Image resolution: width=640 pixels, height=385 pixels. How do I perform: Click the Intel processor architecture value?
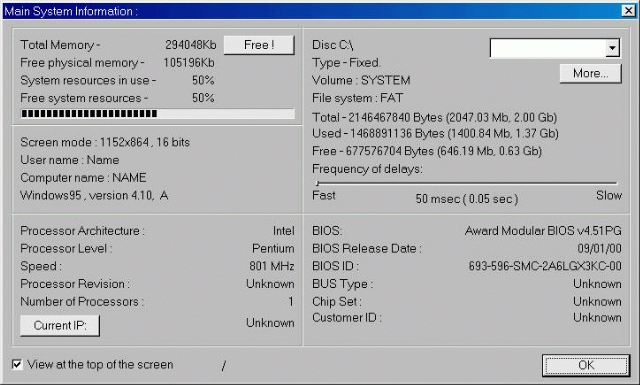pyautogui.click(x=284, y=231)
